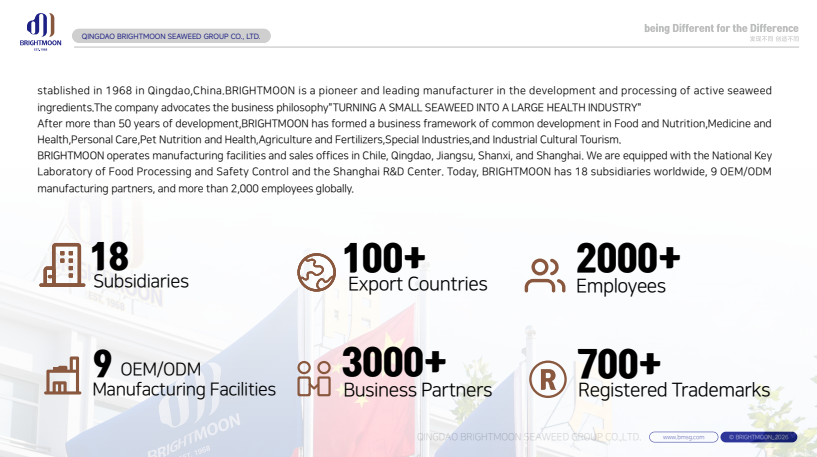Viewport: 817px width, 457px height.
Task: Click the '2000+' figure
Action: [628, 258]
